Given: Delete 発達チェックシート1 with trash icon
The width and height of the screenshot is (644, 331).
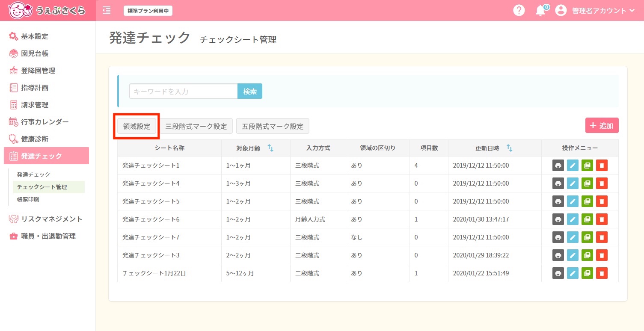Looking at the screenshot, I should point(602,165).
